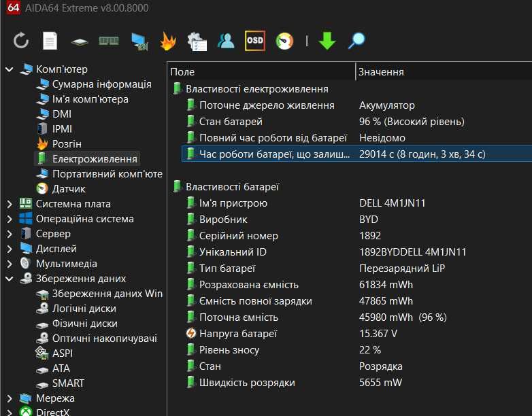This screenshot has height=416, width=532.
Task: Collapse the Комп'ютер tree node
Action: pyautogui.click(x=10, y=69)
